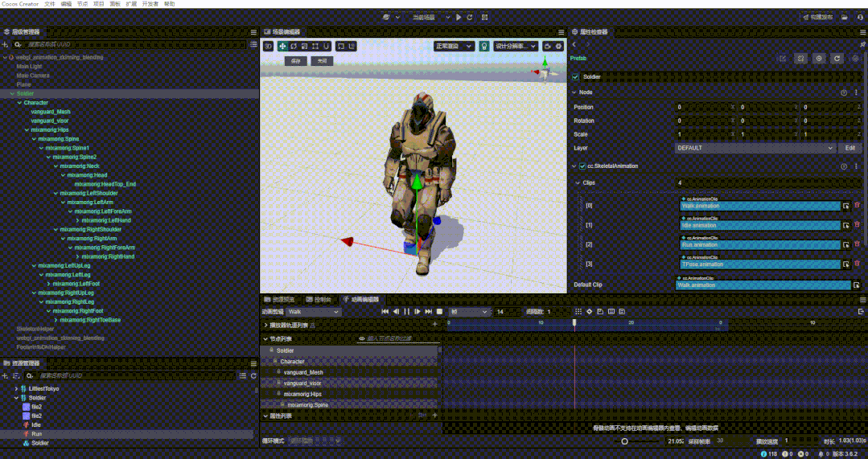Expand the LittlestTokyo folder in assets
868x459 pixels.
tap(16, 389)
